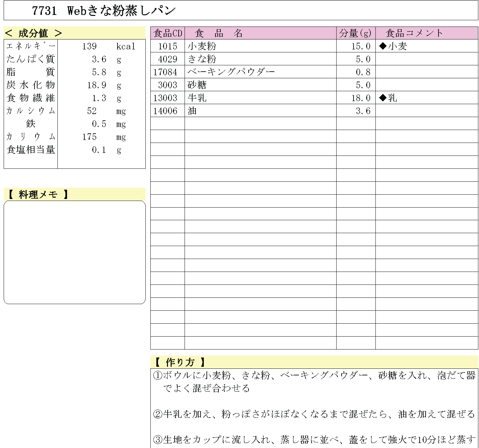The height and width of the screenshot is (448, 479).
Task: Click inside the empty 料理メモ box
Action: [x=75, y=252]
